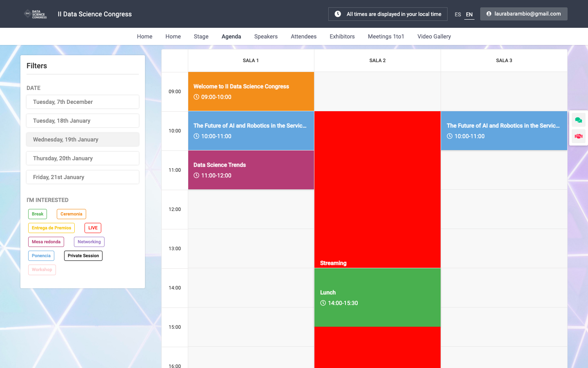Screen dimensions: 588x368
Task: Go to the Video Gallery tab
Action: 434,36
